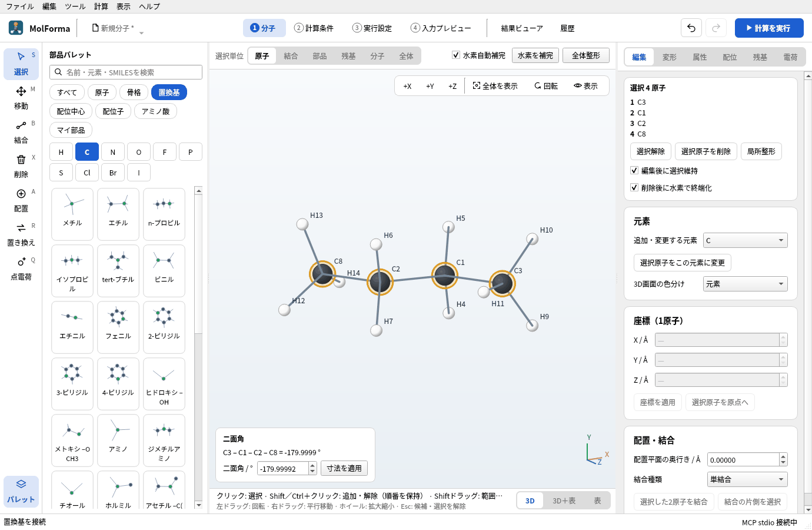The width and height of the screenshot is (812, 530).
Task: Click 寸法を適用 button
Action: pos(344,468)
